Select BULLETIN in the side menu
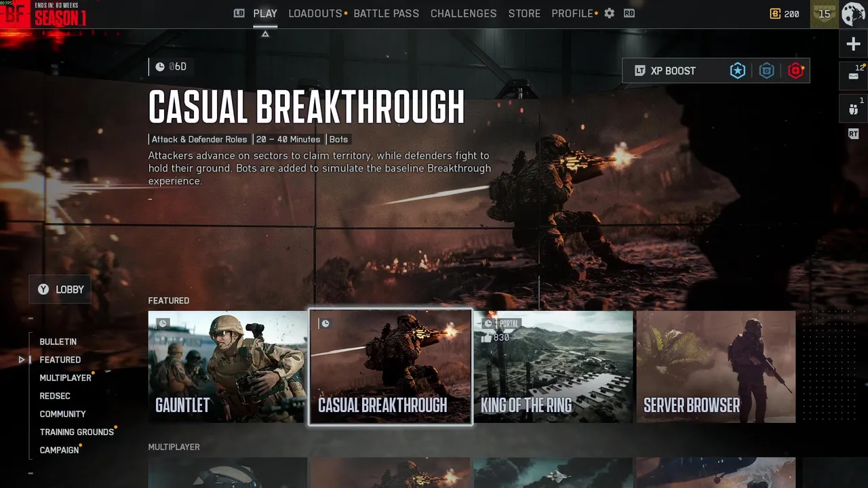 click(58, 342)
